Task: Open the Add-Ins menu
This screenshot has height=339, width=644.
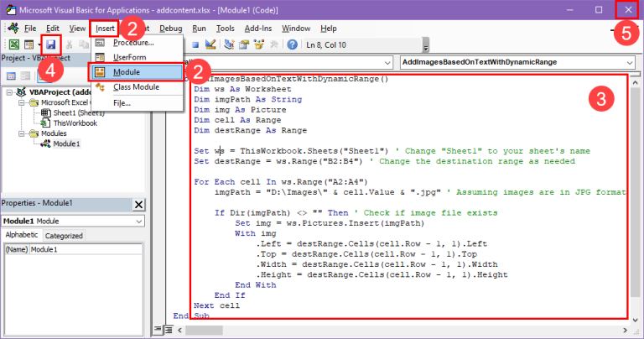Action: point(258,29)
